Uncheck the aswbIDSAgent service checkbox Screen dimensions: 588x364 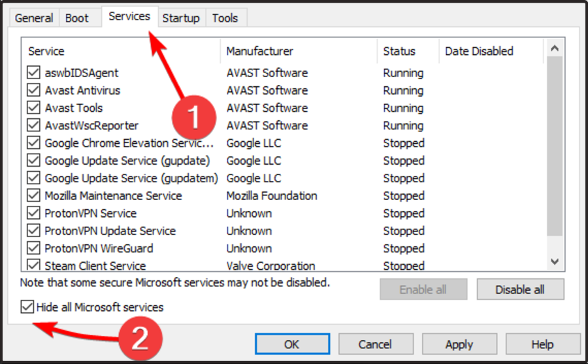(x=33, y=73)
